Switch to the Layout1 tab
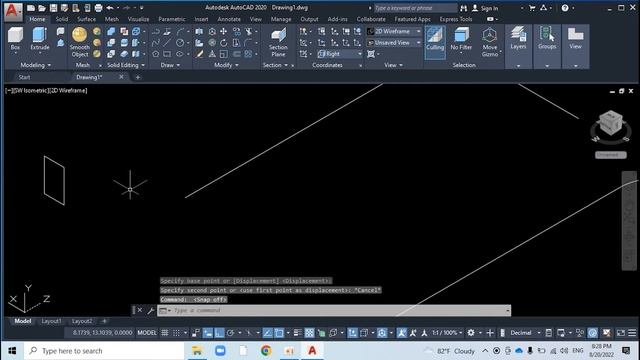The image size is (640, 360). pyautogui.click(x=51, y=321)
